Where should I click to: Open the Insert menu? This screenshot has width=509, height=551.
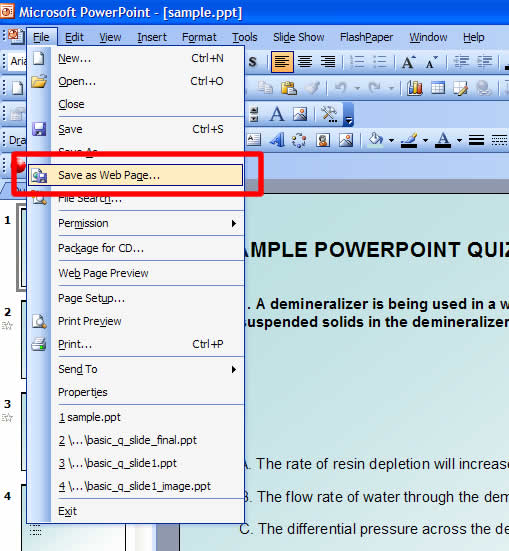point(152,37)
